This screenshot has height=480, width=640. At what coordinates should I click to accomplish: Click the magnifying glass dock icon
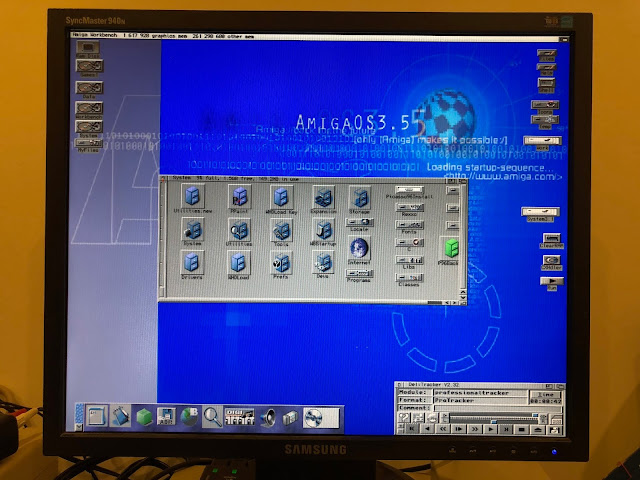[x=212, y=417]
